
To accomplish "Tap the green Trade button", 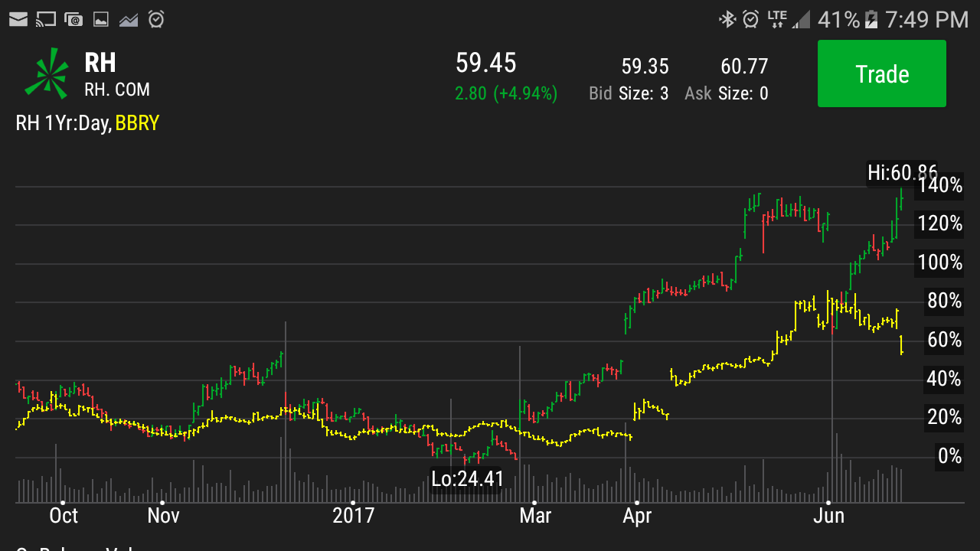I will click(881, 74).
